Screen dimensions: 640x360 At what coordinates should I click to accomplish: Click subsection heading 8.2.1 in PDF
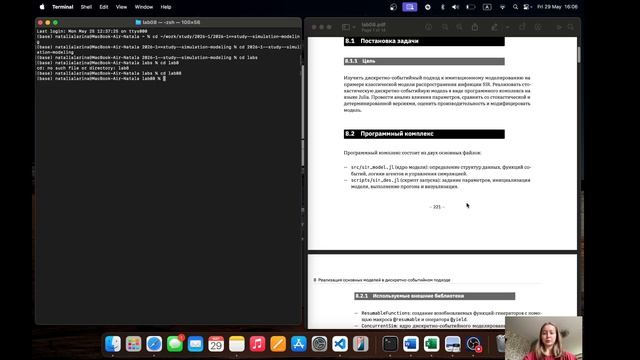pos(435,296)
